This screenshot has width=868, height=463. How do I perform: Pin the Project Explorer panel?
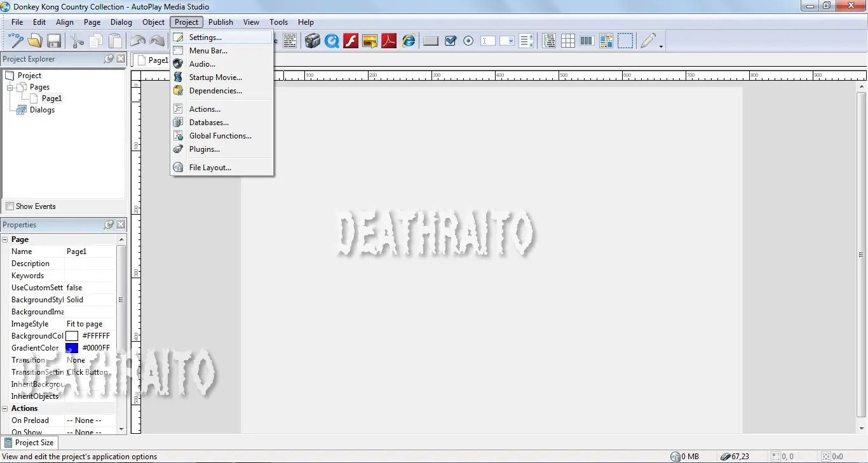click(109, 59)
